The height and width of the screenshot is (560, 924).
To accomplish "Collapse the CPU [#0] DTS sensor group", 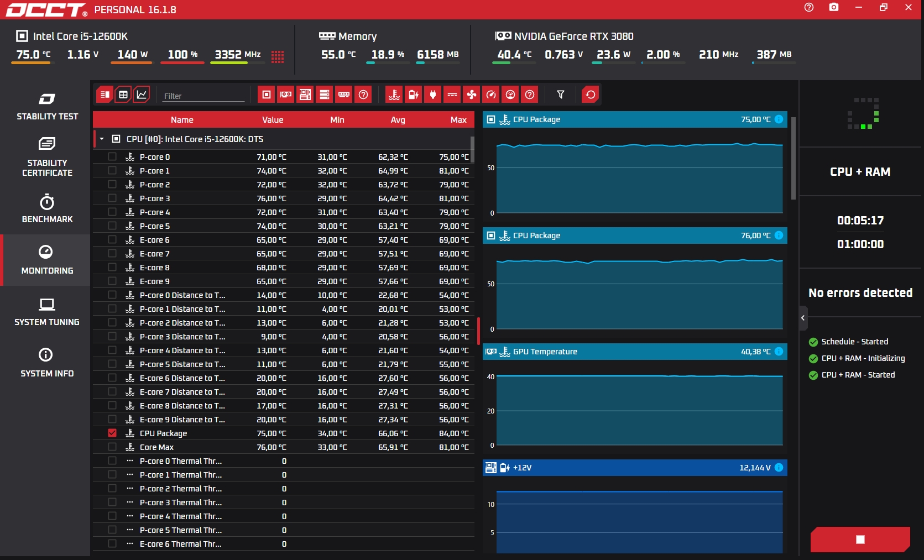I will point(102,139).
